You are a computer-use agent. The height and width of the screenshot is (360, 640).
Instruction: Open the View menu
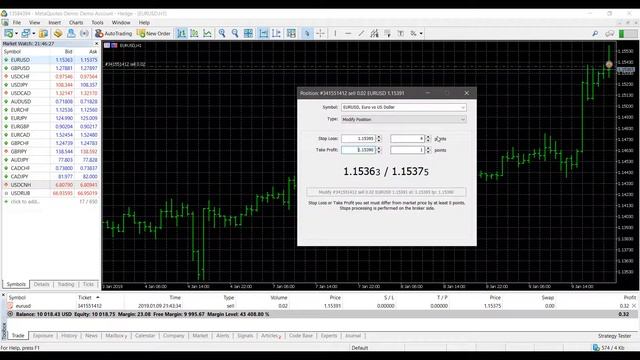pos(34,22)
